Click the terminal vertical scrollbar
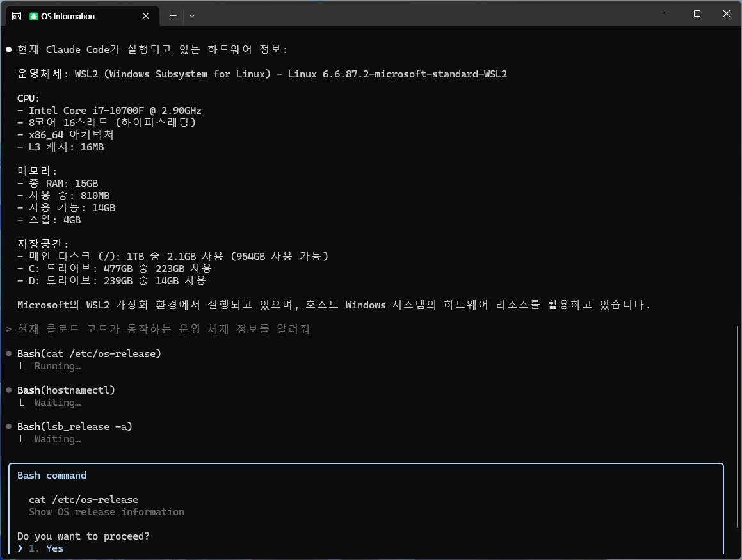The image size is (742, 560). [738, 427]
